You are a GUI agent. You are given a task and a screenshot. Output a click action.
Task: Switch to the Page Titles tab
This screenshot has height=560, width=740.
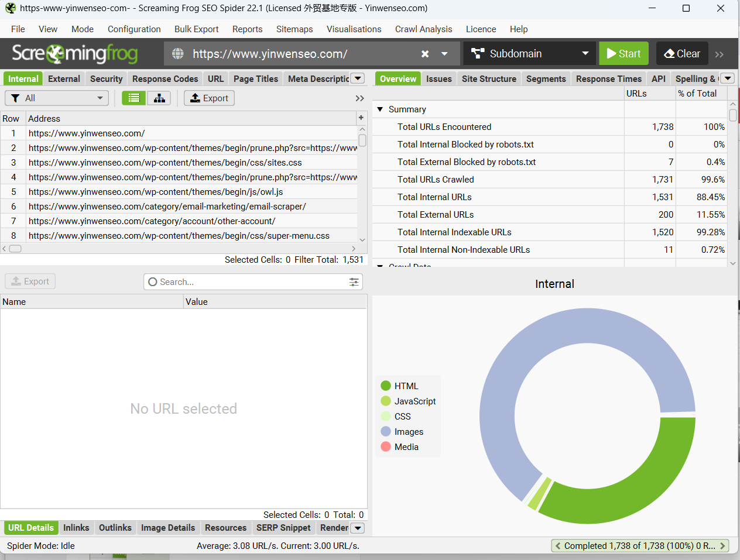(x=256, y=79)
